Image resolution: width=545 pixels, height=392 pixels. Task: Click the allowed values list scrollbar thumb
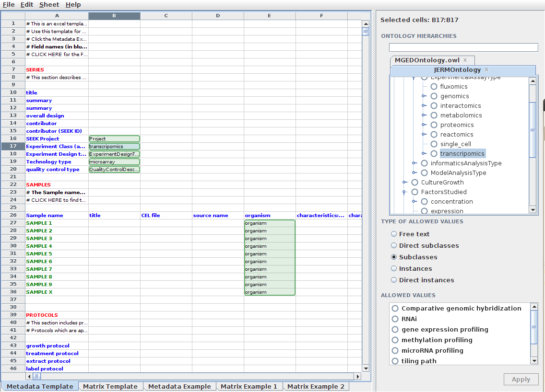pyautogui.click(x=534, y=327)
